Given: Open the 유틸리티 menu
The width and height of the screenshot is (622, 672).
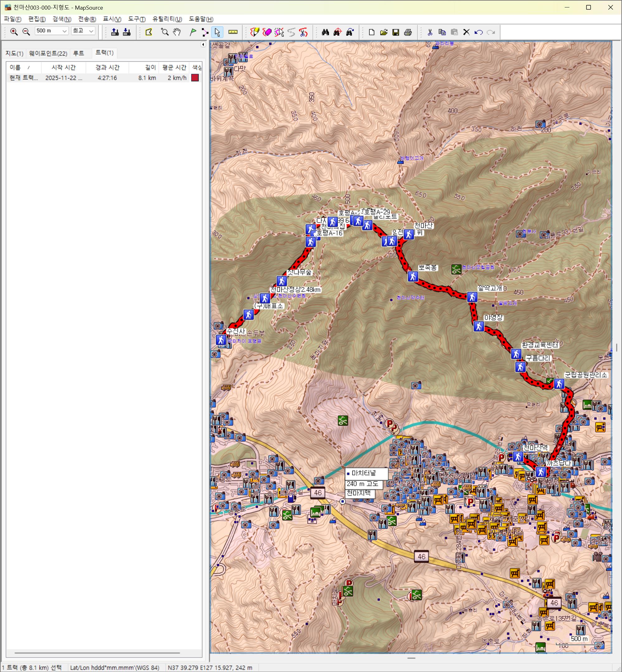Looking at the screenshot, I should [x=167, y=19].
